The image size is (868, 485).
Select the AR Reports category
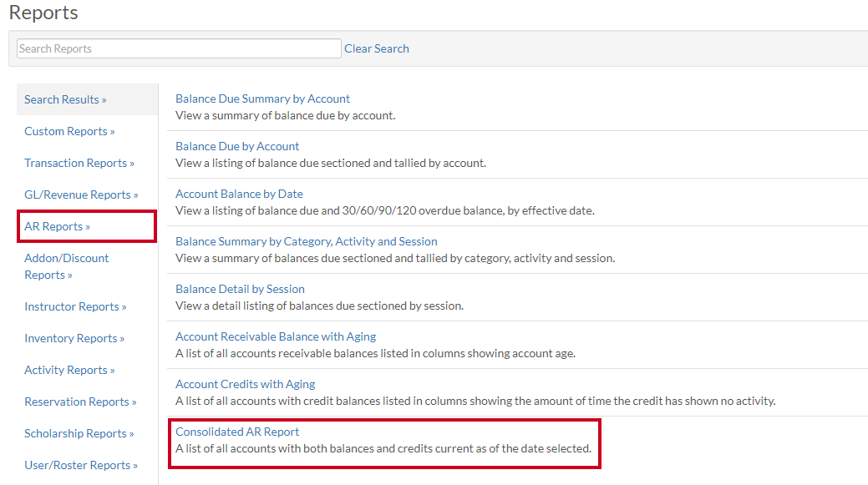point(57,226)
